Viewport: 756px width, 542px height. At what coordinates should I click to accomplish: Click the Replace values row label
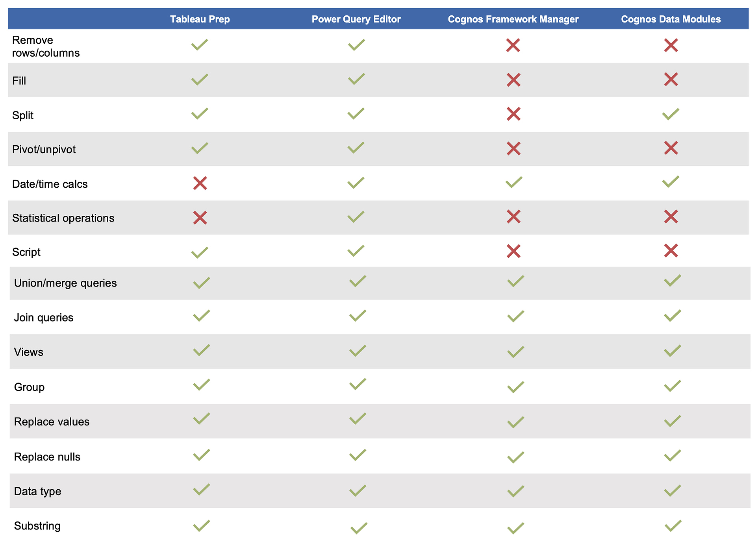(x=52, y=422)
